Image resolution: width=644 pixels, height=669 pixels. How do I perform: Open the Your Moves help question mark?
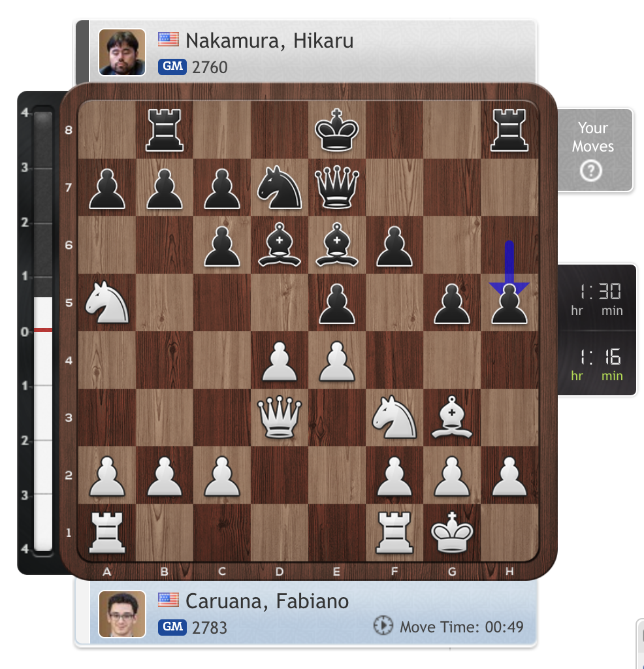click(x=590, y=171)
